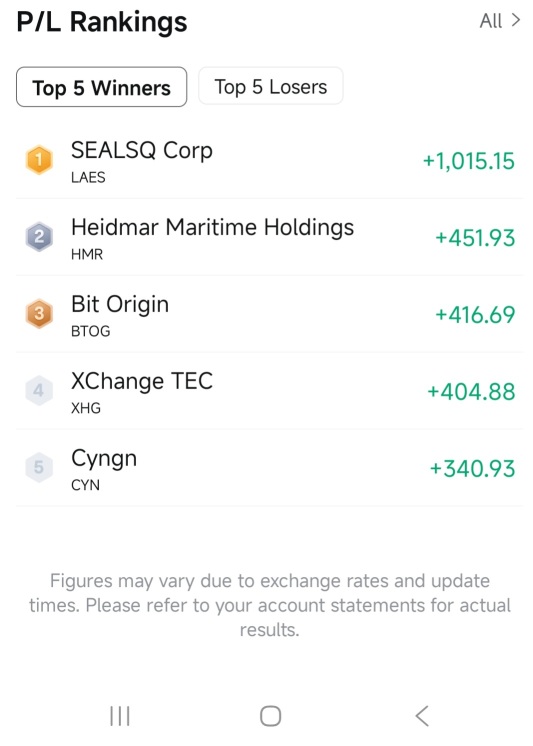The image size is (533, 746).
Task: Open the All rankings link
Action: [491, 21]
